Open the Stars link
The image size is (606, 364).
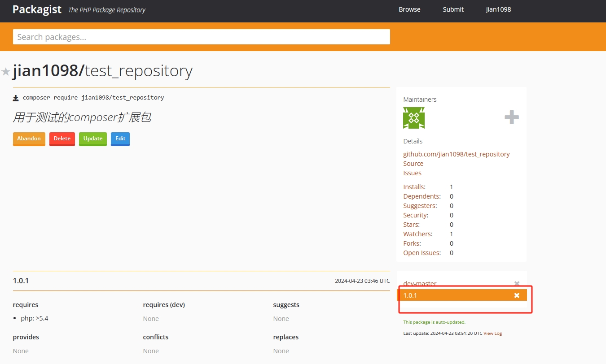(411, 225)
